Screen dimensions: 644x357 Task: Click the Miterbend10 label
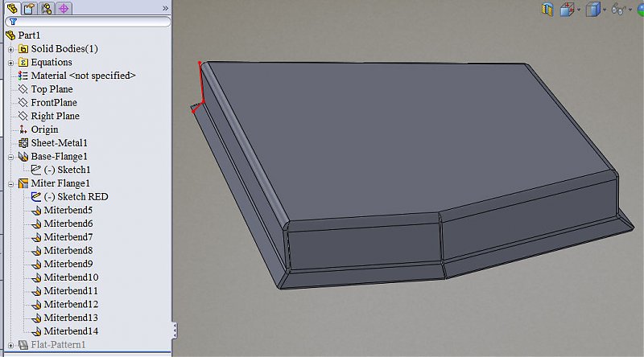71,277
